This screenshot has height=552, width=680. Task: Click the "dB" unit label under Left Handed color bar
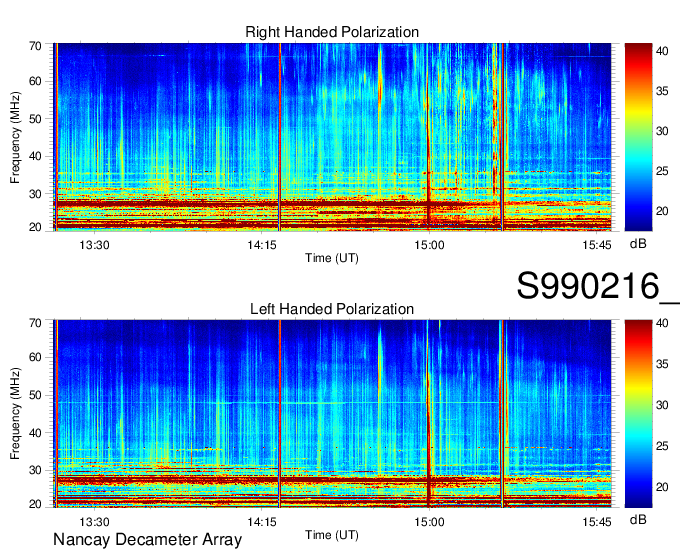638,520
